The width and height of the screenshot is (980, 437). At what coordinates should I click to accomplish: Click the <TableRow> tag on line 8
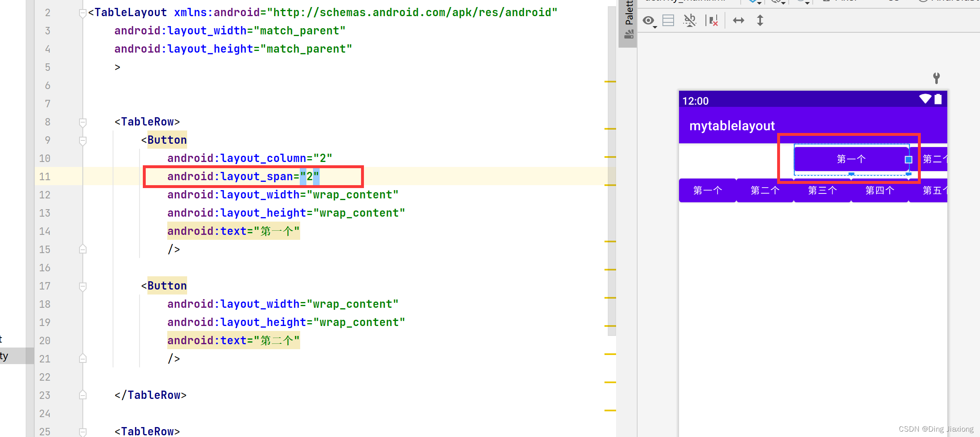pos(147,122)
